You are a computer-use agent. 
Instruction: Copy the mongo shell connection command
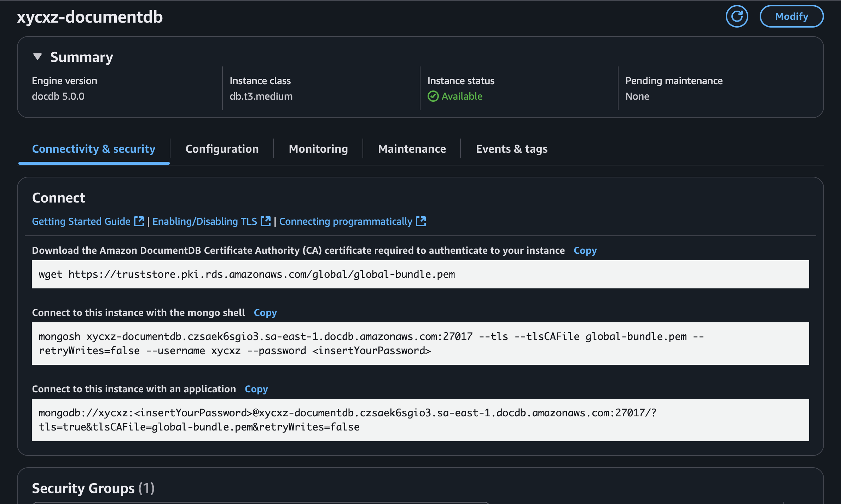265,312
